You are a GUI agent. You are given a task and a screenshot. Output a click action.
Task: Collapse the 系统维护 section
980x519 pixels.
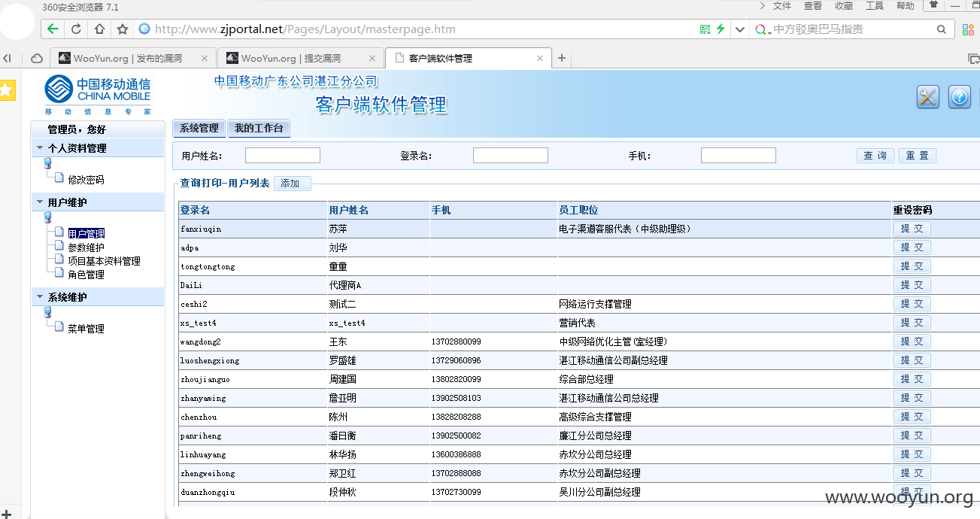point(40,296)
